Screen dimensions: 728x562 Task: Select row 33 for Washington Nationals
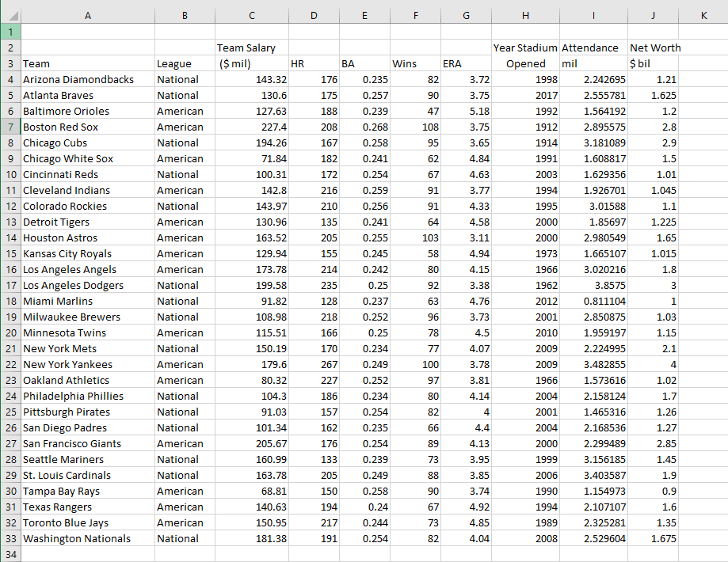9,538
